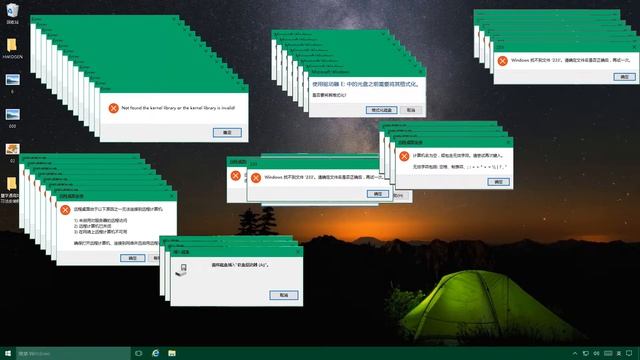This screenshot has height=360, width=640.
Task: Click the drive icon in the insert disk dialog
Action: pyautogui.click(x=181, y=270)
